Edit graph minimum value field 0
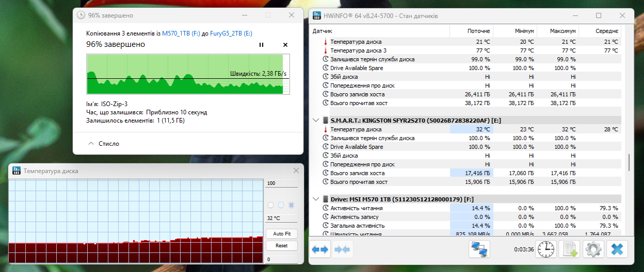 (x=281, y=259)
